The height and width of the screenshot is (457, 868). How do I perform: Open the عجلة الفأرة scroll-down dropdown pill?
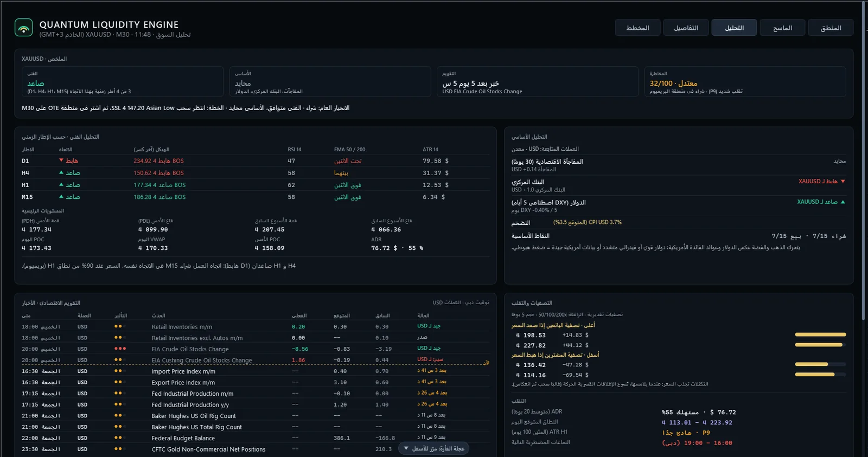433,448
